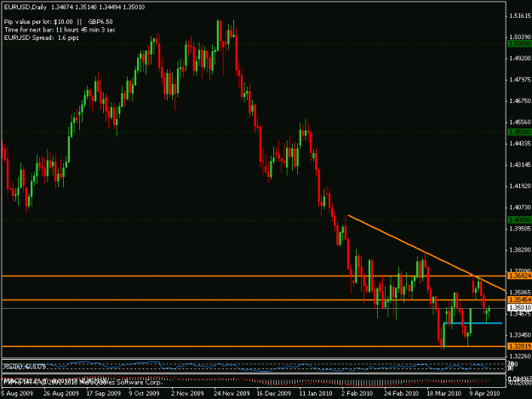
Task: Click the 1.33450 price axis value
Action: pos(520,335)
